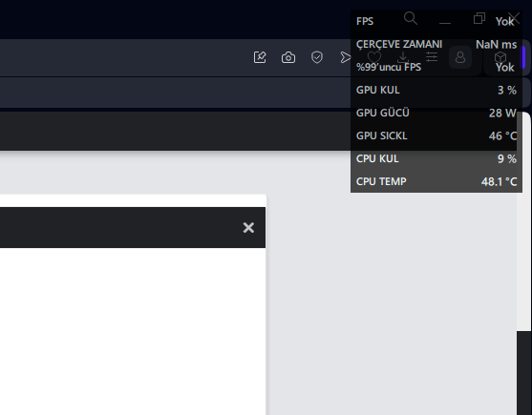Screen dimensions: 532x415
Task: Open tab search magnifier in title bar
Action: click(411, 18)
